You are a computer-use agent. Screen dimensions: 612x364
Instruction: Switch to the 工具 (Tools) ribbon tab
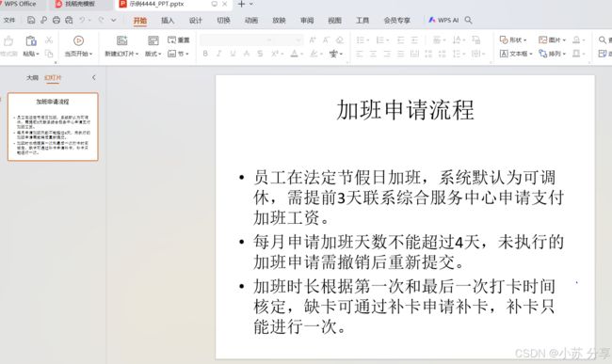pyautogui.click(x=362, y=21)
